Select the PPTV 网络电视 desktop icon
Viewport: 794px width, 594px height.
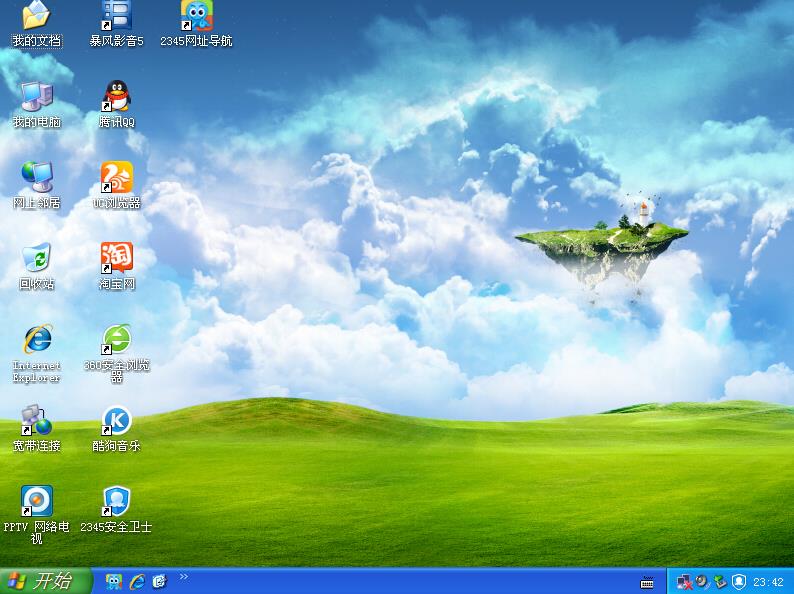[36, 501]
